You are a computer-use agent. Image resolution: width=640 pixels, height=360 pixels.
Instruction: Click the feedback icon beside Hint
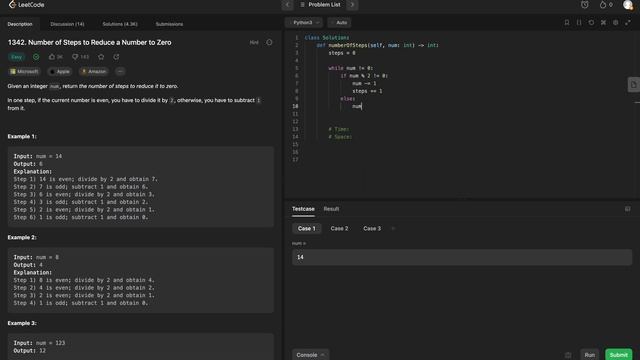pyautogui.click(x=269, y=42)
